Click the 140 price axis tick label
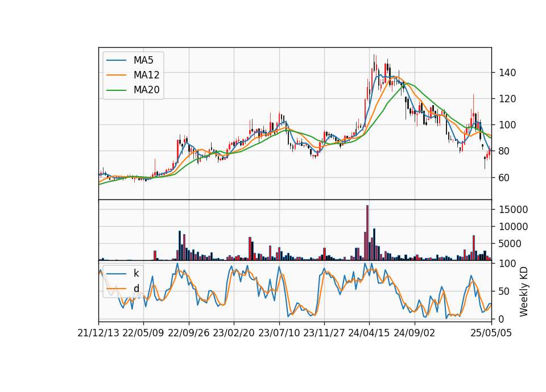This screenshot has width=546, height=392. (507, 73)
